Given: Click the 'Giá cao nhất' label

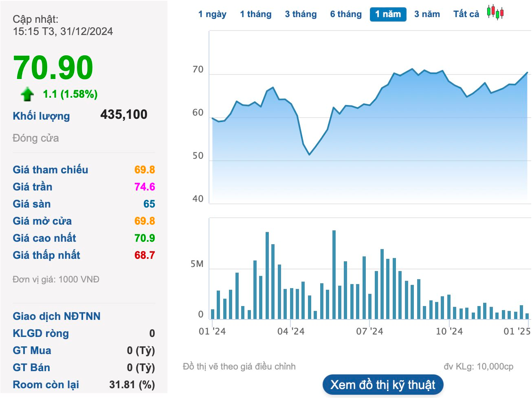Looking at the screenshot, I should pos(44,238).
